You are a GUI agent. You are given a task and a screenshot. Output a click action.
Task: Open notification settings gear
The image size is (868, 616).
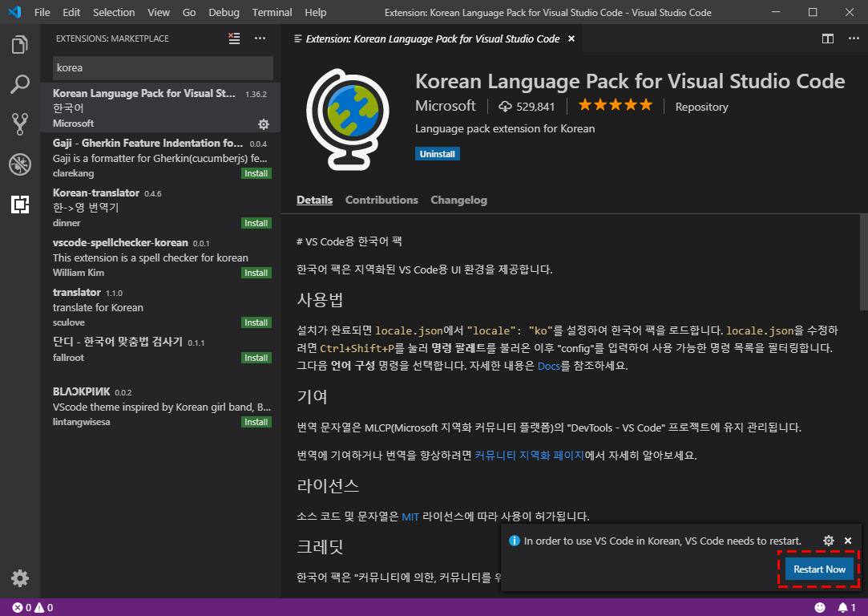(828, 541)
